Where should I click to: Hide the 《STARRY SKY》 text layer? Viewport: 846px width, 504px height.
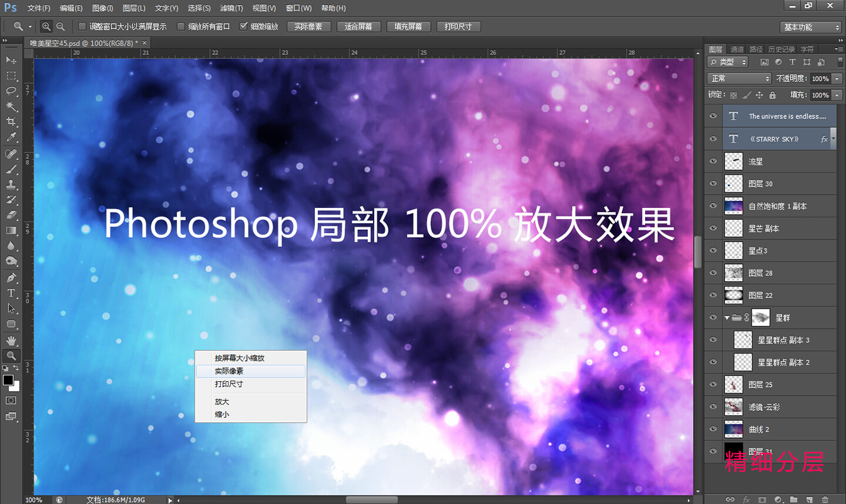point(713,139)
